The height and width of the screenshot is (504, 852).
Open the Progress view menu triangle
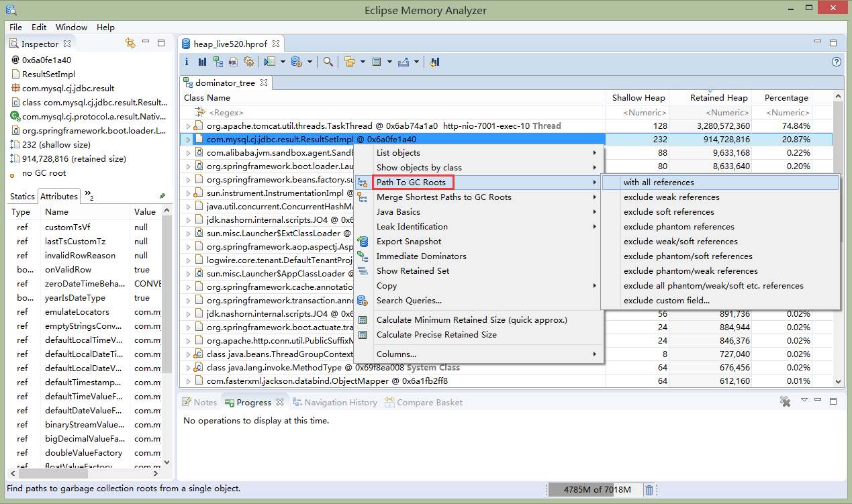pos(804,400)
